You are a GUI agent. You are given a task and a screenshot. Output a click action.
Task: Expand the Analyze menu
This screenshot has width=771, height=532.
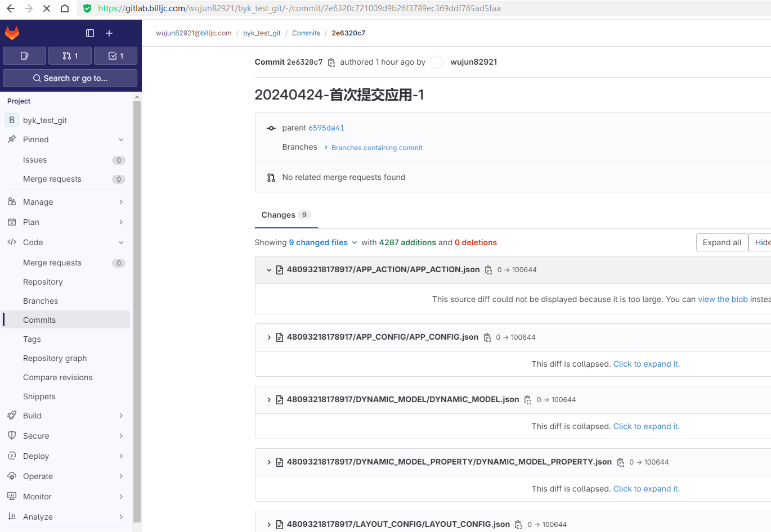point(121,517)
